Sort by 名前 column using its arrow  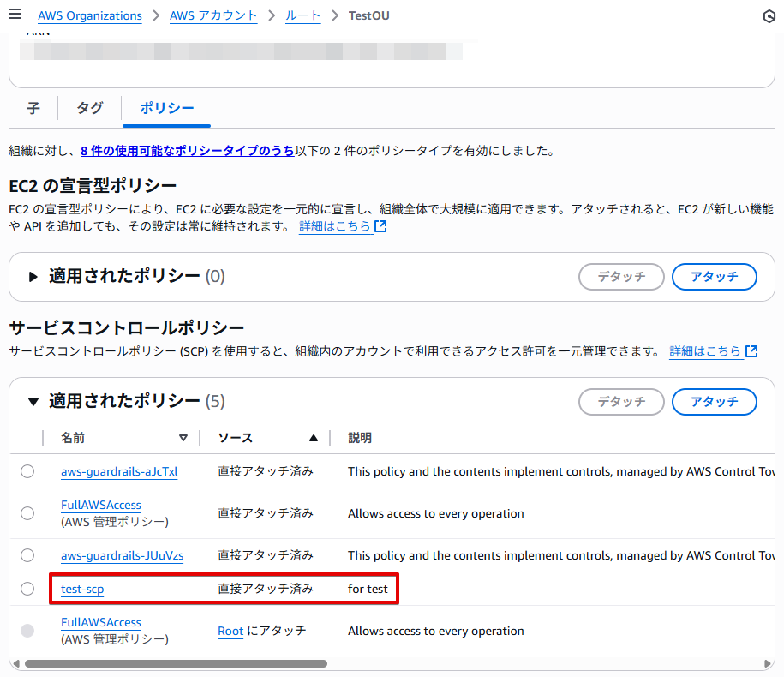(183, 438)
